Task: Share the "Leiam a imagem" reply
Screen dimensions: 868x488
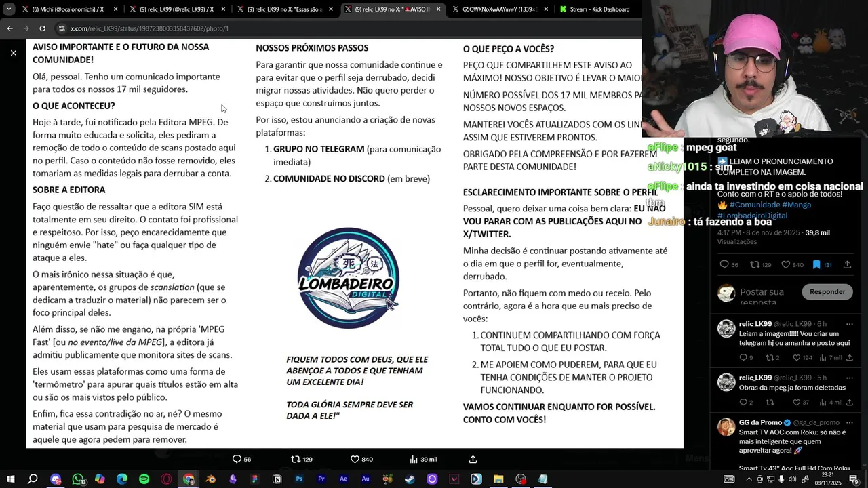Action: tap(849, 357)
